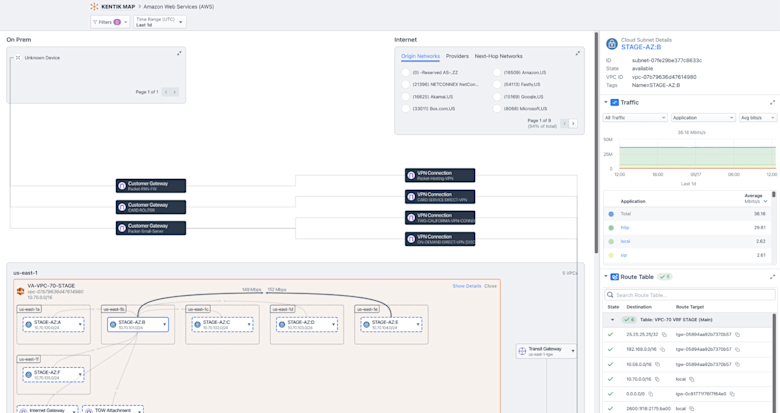This screenshot has height=413, width=780.
Task: Click the Total blue color dot
Action: tap(611, 214)
